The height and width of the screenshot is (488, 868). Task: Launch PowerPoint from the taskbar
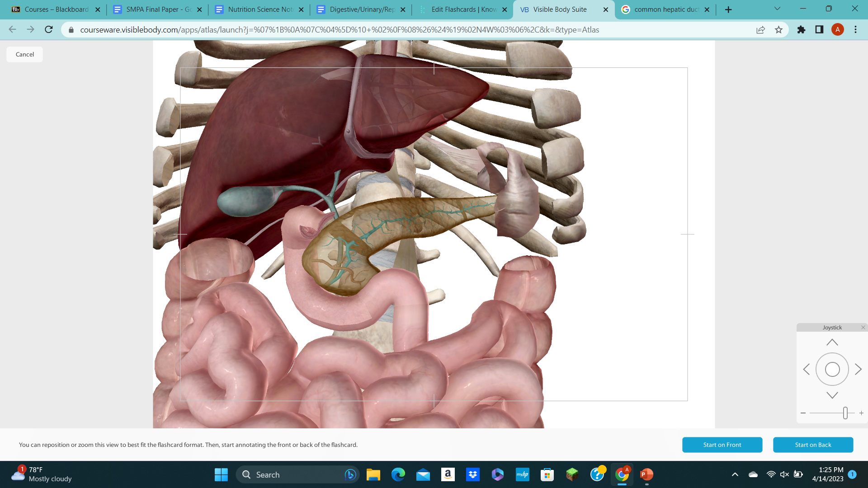click(646, 474)
